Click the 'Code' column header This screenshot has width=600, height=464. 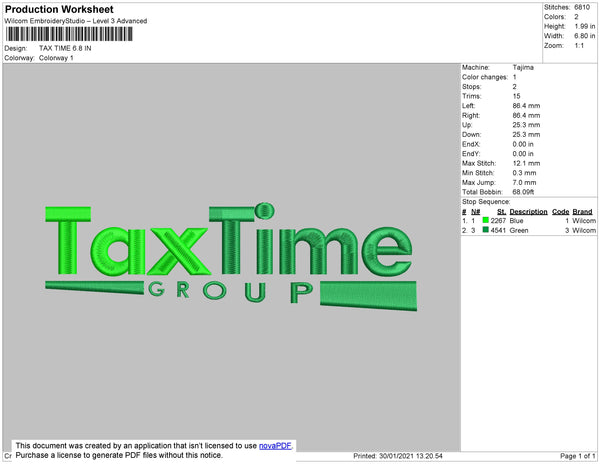[561, 212]
